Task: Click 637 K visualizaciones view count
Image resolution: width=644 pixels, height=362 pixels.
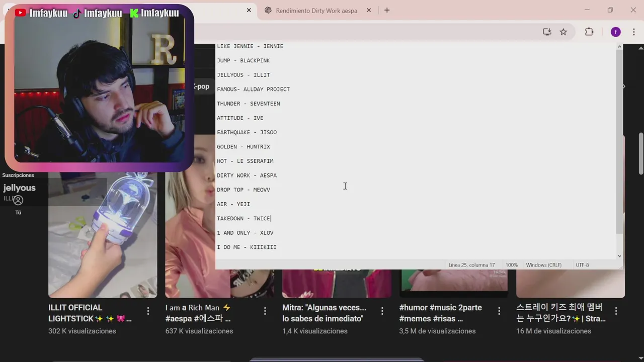Action: [199, 331]
